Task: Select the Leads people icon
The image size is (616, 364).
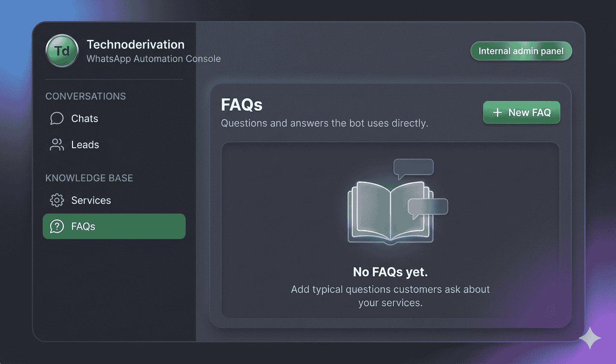Action: tap(56, 144)
